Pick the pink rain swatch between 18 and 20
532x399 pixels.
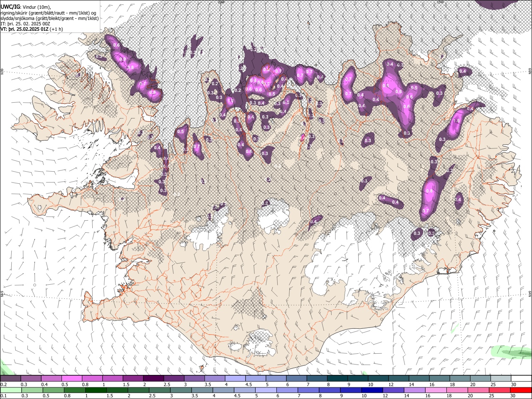[457, 390]
